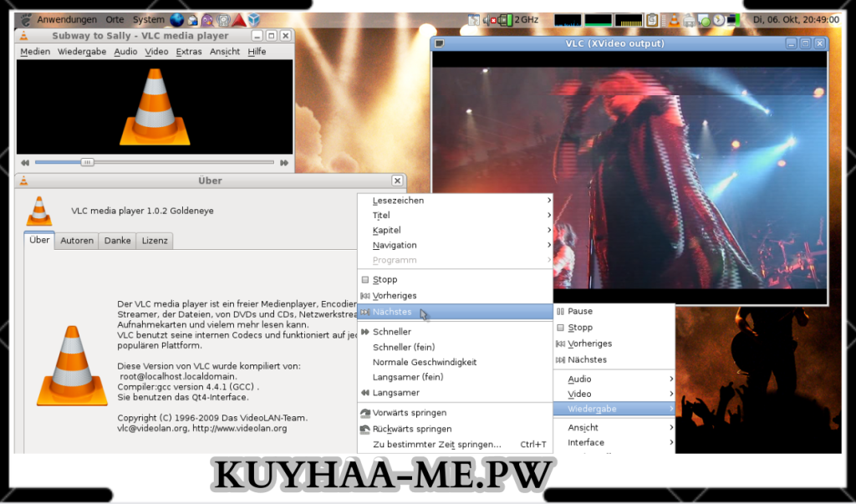Switch to the Lizenz tab
This screenshot has height=504, width=856.
[x=155, y=241]
